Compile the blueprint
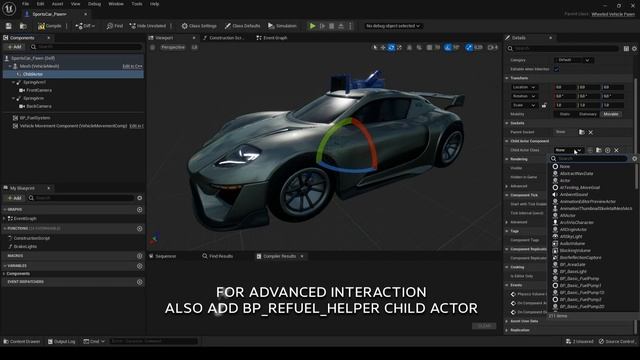The height and width of the screenshot is (360, 640). point(49,26)
